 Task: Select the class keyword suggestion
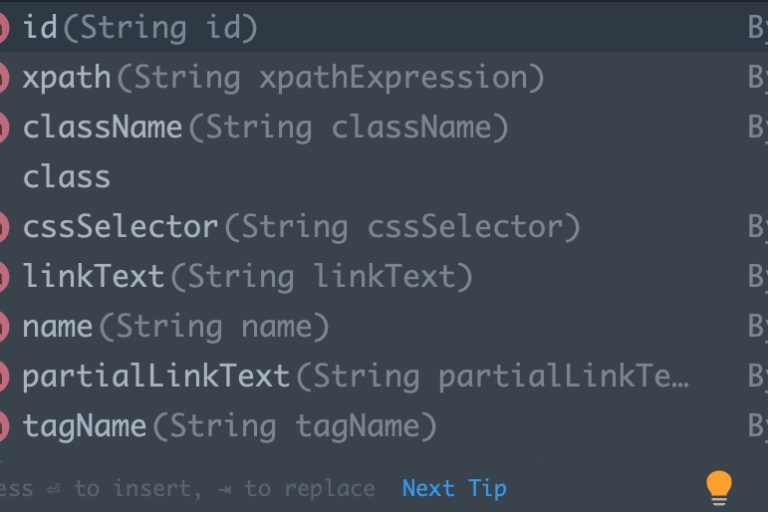tap(67, 178)
